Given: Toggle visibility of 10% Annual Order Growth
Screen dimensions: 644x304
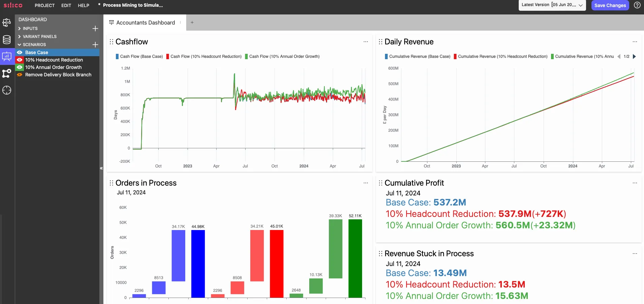Looking at the screenshot, I should pos(20,67).
